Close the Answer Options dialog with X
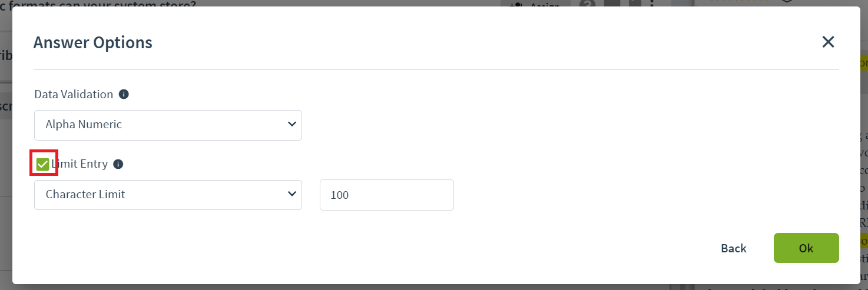The height and width of the screenshot is (290, 868). click(828, 42)
